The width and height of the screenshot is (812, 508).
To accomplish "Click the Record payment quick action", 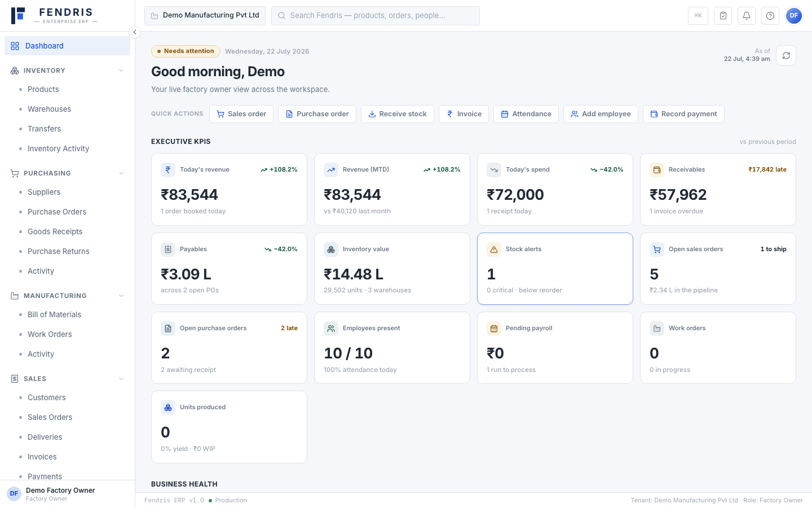I will click(683, 114).
